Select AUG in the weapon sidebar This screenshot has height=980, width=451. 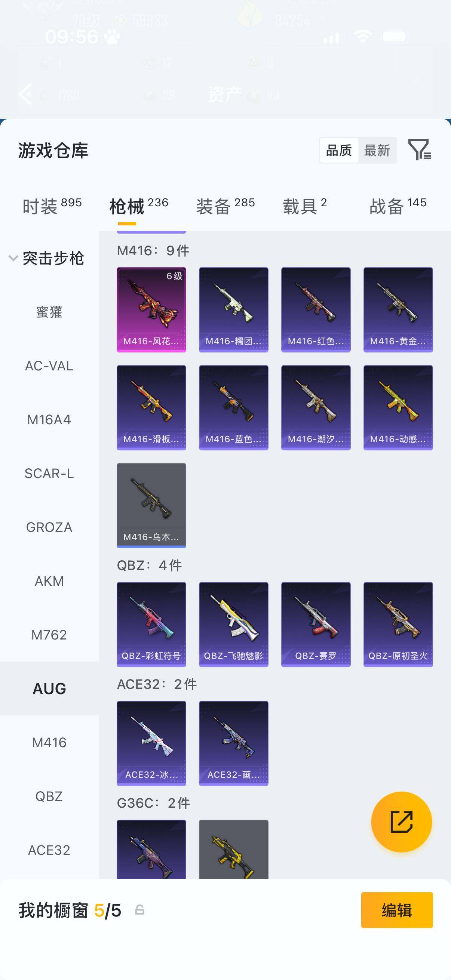click(x=49, y=688)
